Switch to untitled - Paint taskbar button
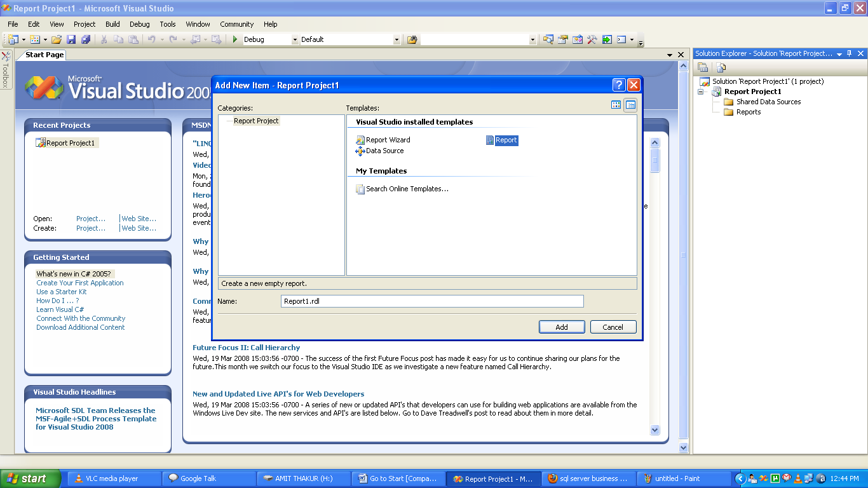The image size is (868, 488). [683, 478]
